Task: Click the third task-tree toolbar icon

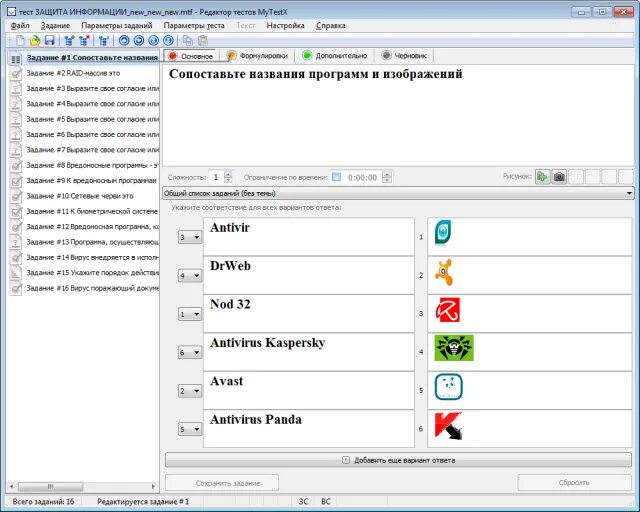Action: point(104,40)
